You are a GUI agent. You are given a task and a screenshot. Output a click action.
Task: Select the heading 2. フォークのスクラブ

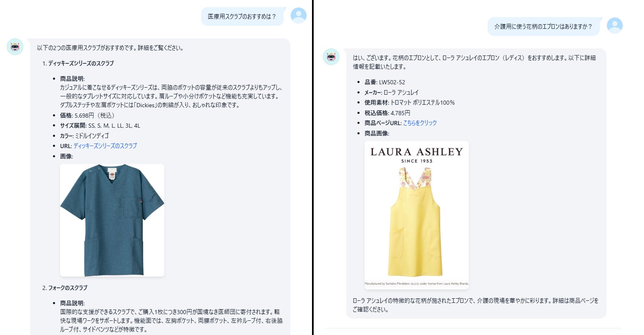[x=65, y=288]
